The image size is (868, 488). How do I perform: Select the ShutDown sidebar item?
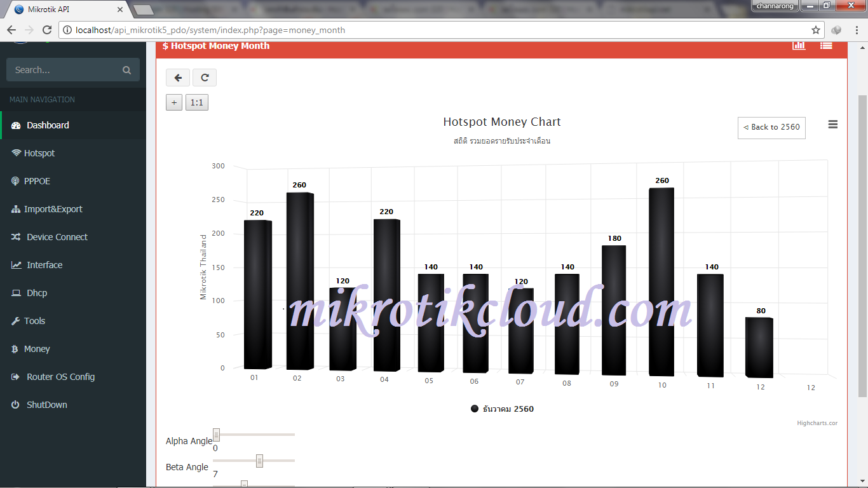47,405
